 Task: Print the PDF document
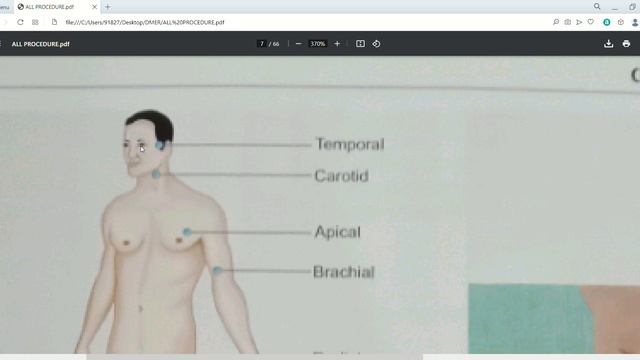coord(626,44)
